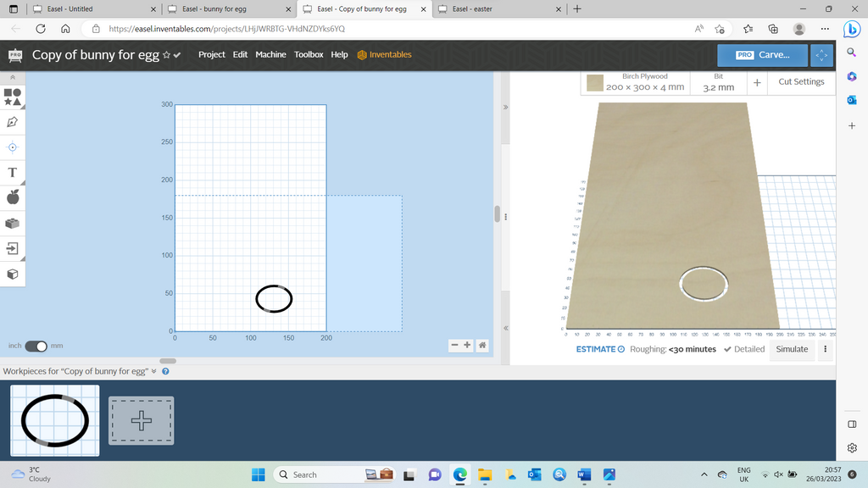The height and width of the screenshot is (488, 868).
Task: Toggle the Detailed simulation option
Action: click(744, 349)
